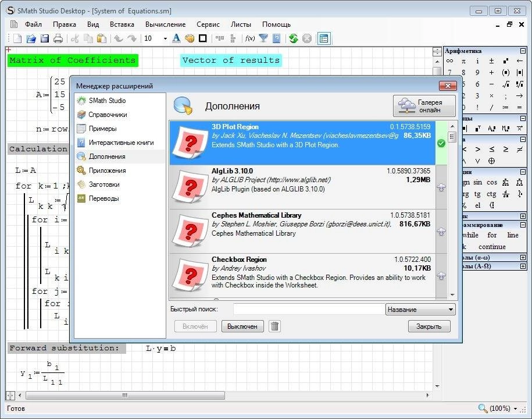The height and width of the screenshot is (419, 532).
Task: Insert the ≥ comparison operator
Action: point(505,150)
